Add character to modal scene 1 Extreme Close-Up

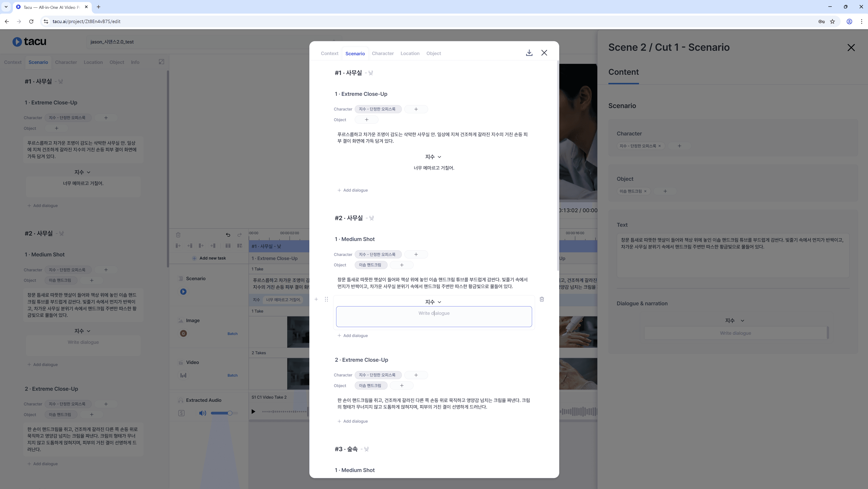(416, 109)
